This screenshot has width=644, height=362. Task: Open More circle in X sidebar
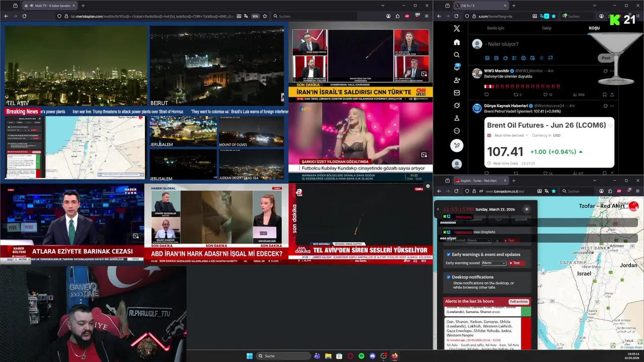[x=457, y=131]
